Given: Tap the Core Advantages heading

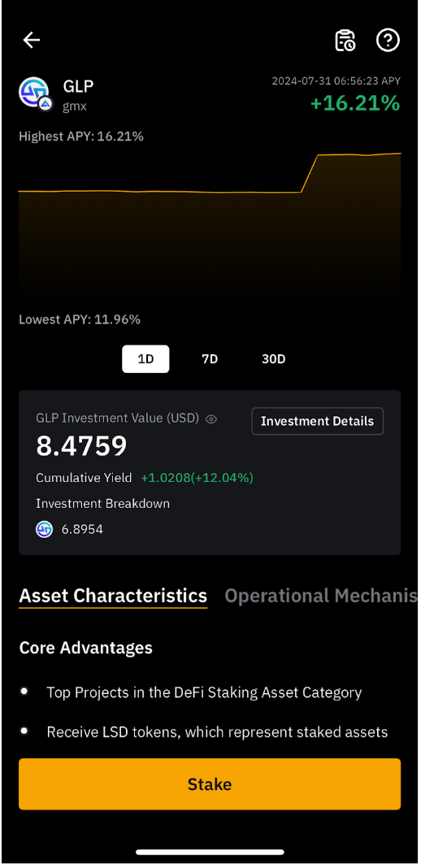Looking at the screenshot, I should click(x=86, y=647).
